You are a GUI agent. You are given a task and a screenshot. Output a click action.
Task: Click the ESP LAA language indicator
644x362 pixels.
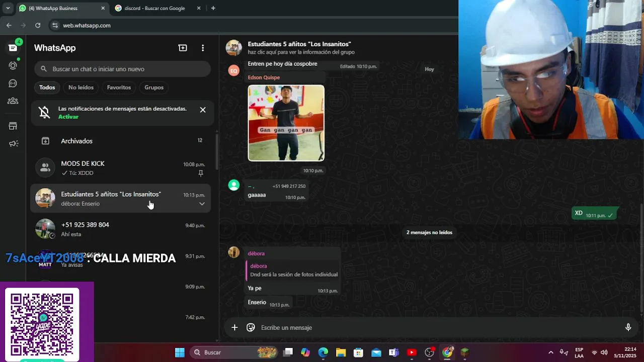click(x=579, y=352)
